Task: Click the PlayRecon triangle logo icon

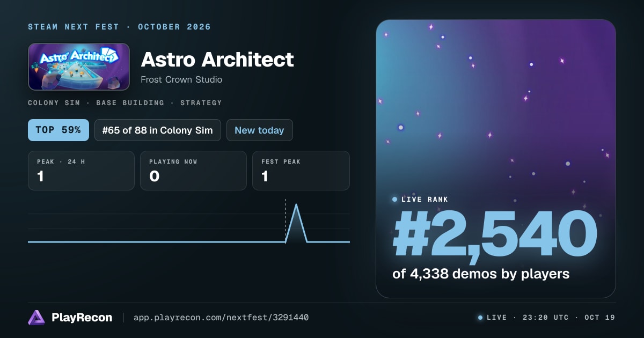Action: coord(36,318)
